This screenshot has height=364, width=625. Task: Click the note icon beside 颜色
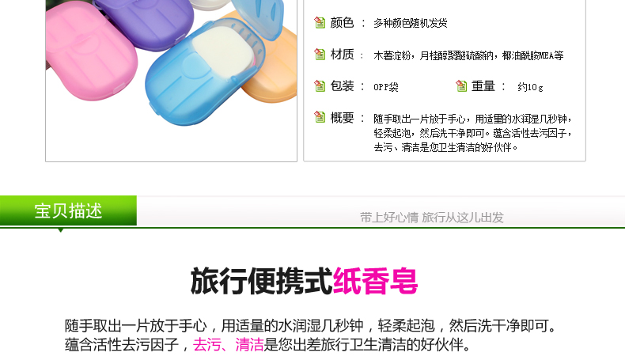(x=320, y=23)
